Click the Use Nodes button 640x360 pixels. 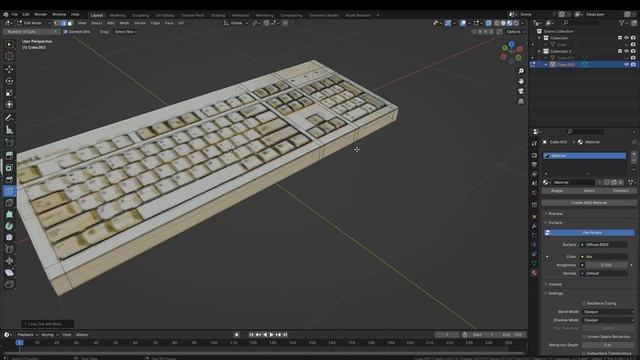click(x=589, y=233)
